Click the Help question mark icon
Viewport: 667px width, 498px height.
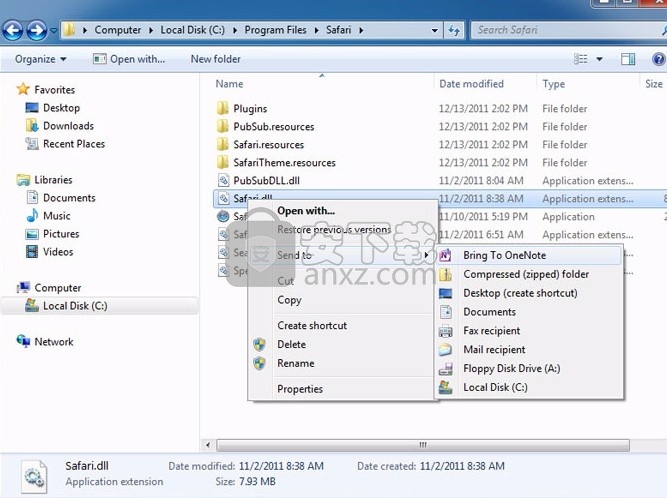658,59
